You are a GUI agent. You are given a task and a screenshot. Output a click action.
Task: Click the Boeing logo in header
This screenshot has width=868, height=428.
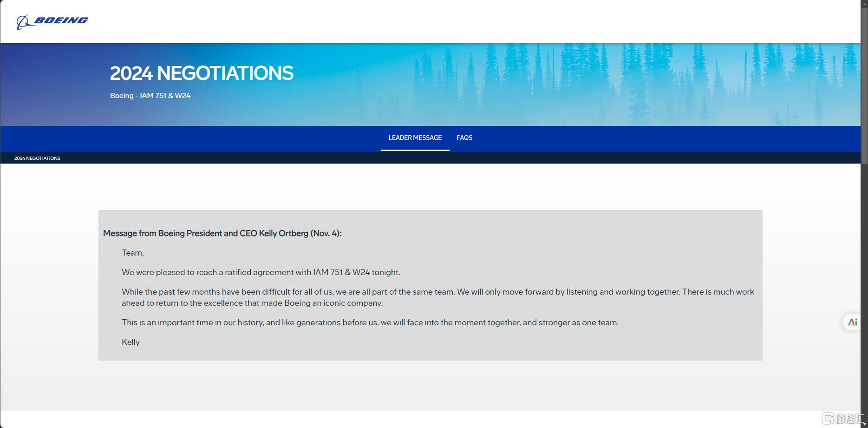pyautogui.click(x=52, y=21)
